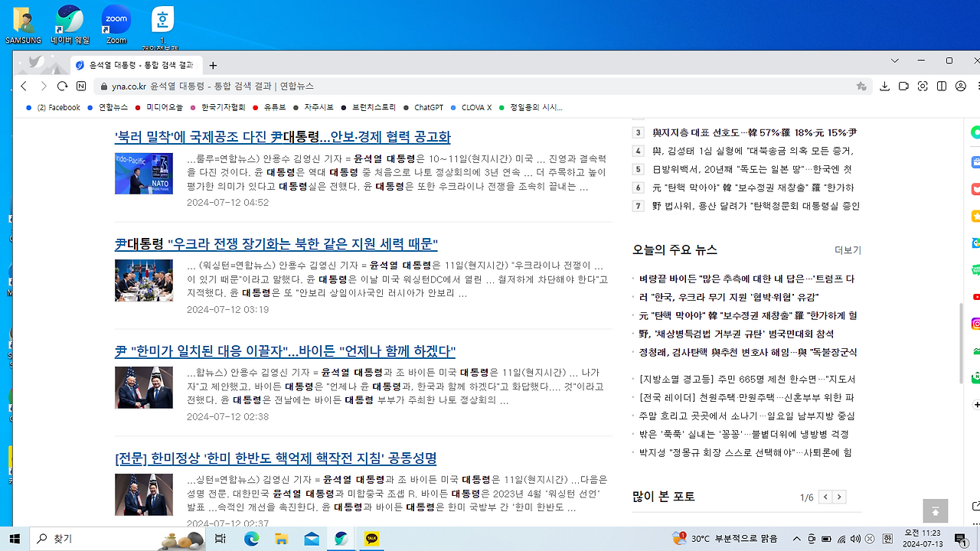The height and width of the screenshot is (551, 980).
Task: Click the Wi-Fi icon in the system tray
Action: point(841,539)
